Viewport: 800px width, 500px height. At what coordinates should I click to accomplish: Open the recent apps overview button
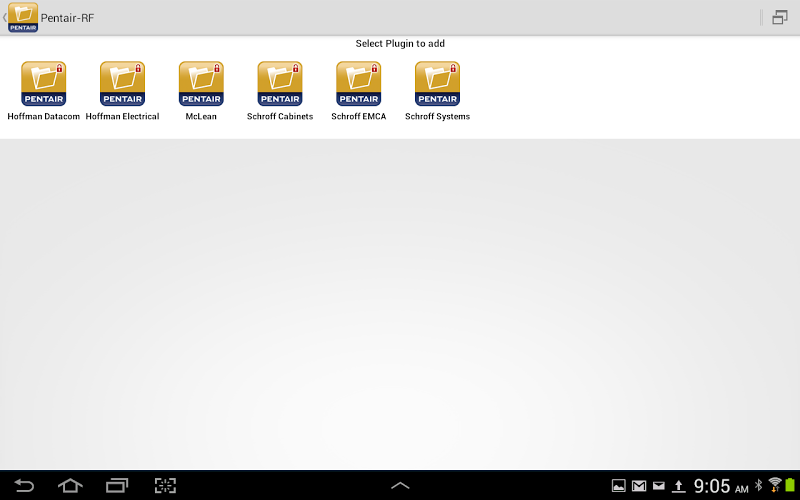click(x=117, y=485)
